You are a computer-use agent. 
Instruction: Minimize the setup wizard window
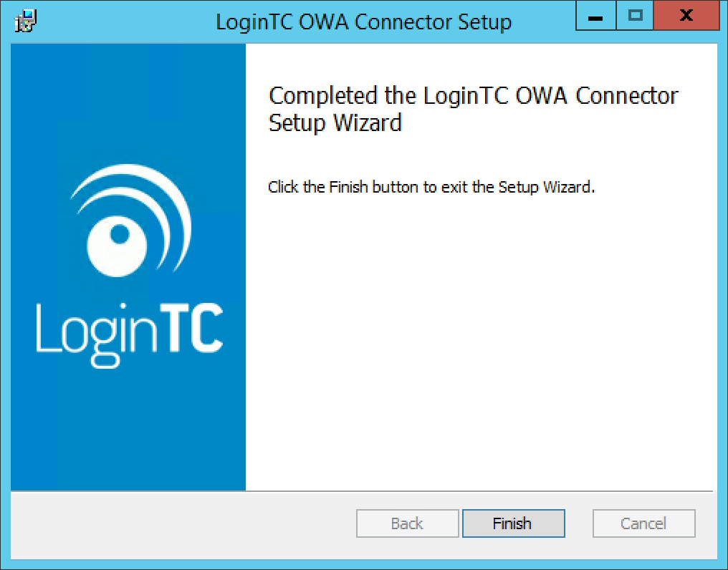(595, 15)
